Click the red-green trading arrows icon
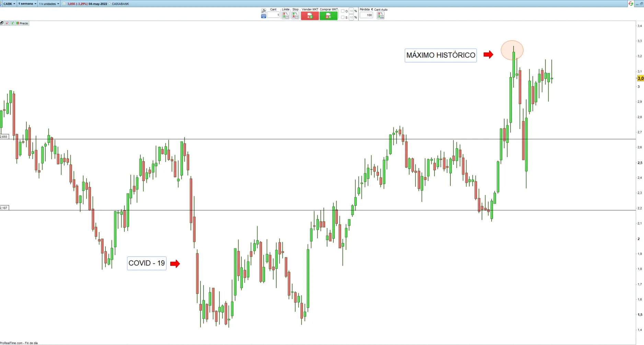This screenshot has height=345, width=644. click(631, 4)
